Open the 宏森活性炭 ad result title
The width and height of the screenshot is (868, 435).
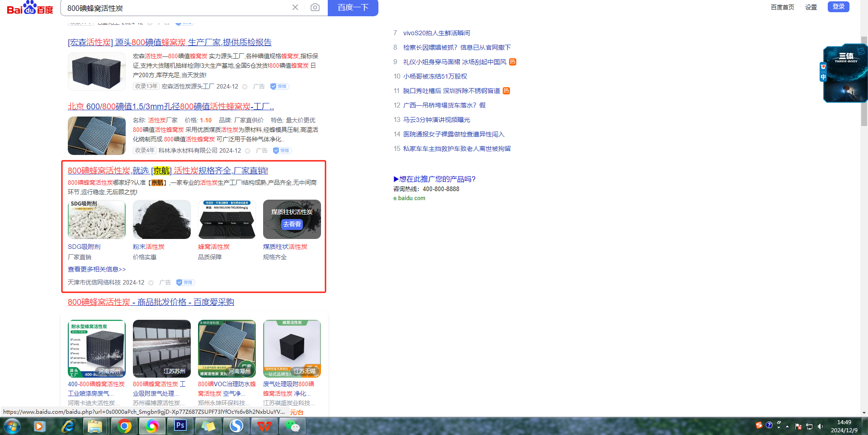pos(170,42)
